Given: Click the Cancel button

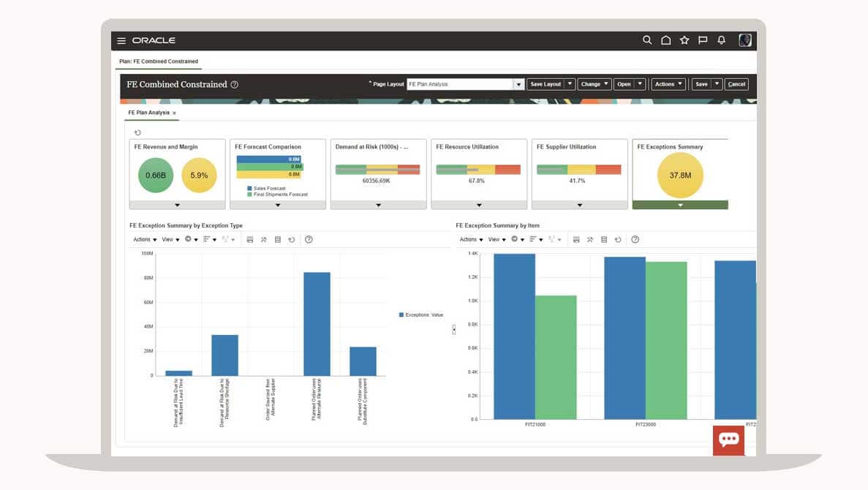Looking at the screenshot, I should 737,85.
